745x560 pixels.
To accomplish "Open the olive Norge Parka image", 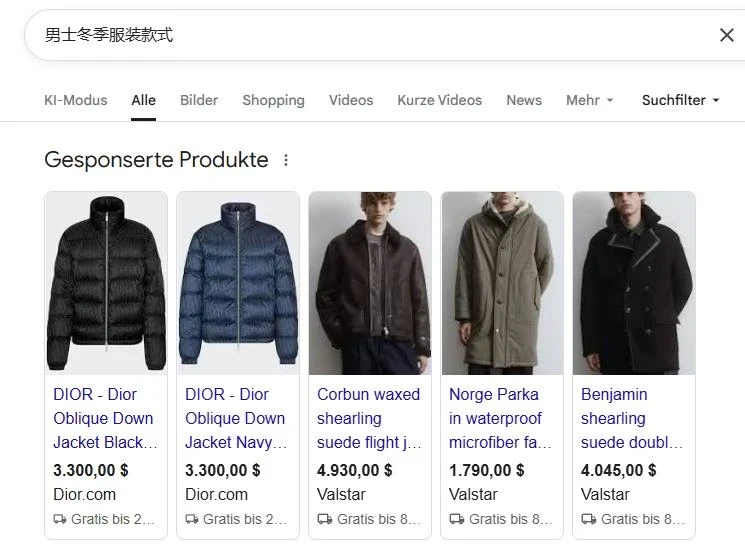I will point(502,283).
